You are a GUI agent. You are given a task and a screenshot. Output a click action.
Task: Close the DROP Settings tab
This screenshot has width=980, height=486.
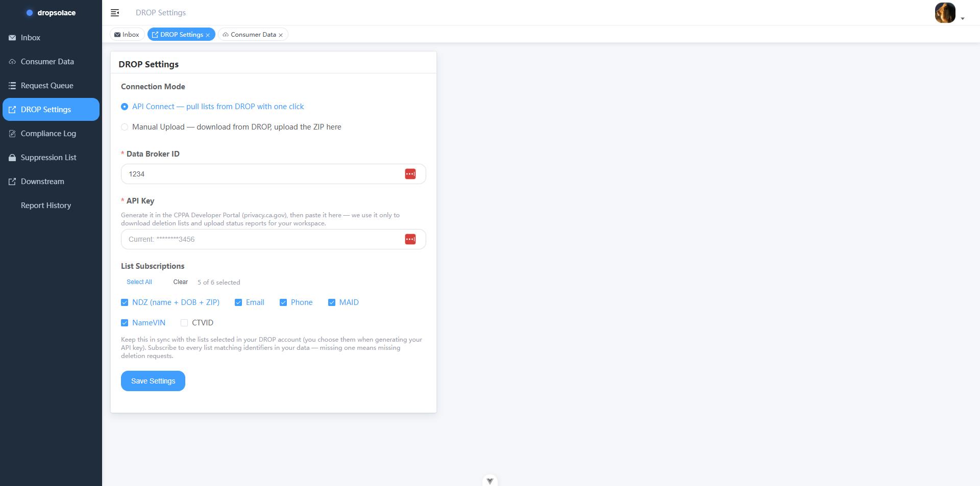[208, 35]
